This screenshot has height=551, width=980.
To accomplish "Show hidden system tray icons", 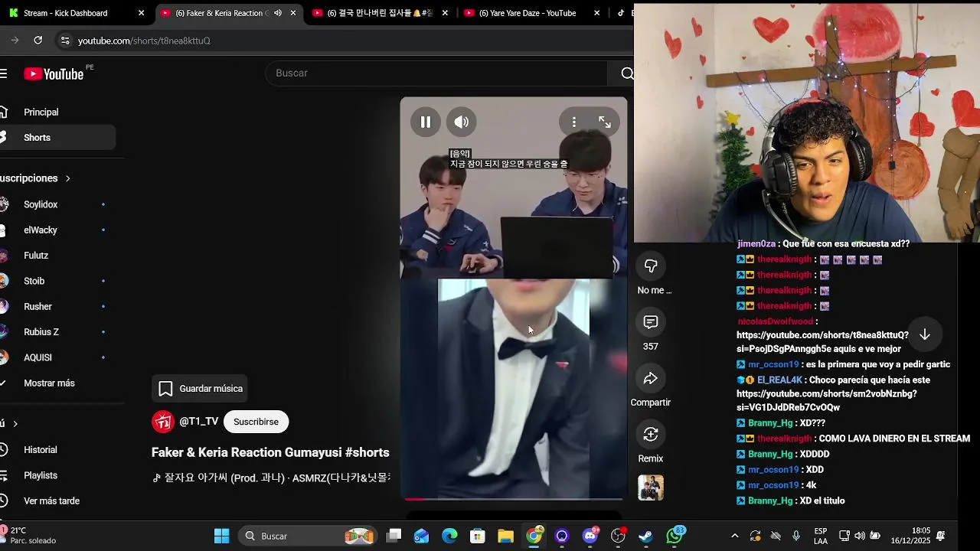I will [735, 536].
